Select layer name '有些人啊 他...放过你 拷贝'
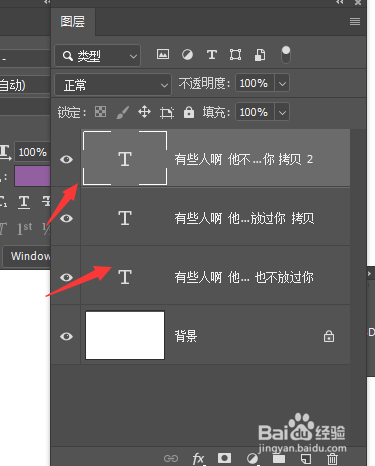The height and width of the screenshot is (466, 375). pos(244,218)
